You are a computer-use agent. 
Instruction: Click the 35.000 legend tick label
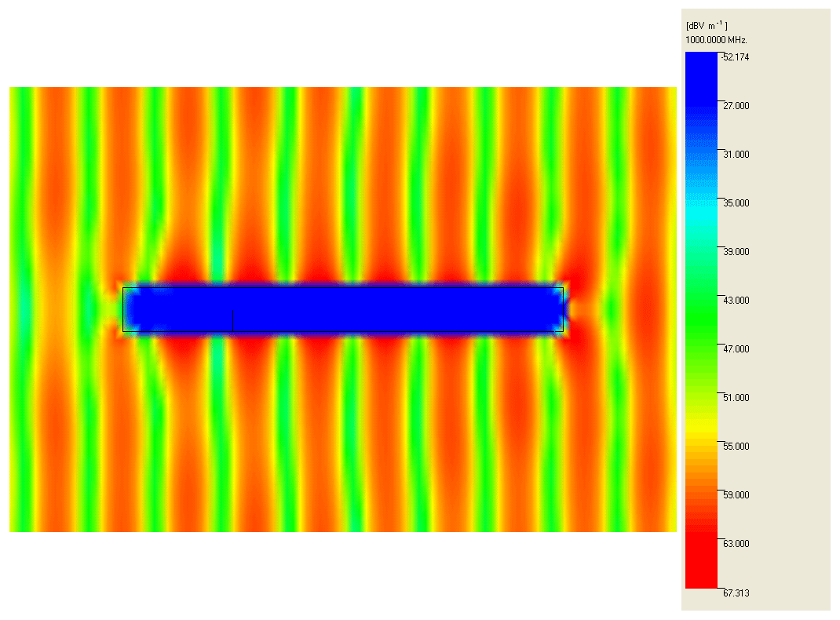(736, 202)
